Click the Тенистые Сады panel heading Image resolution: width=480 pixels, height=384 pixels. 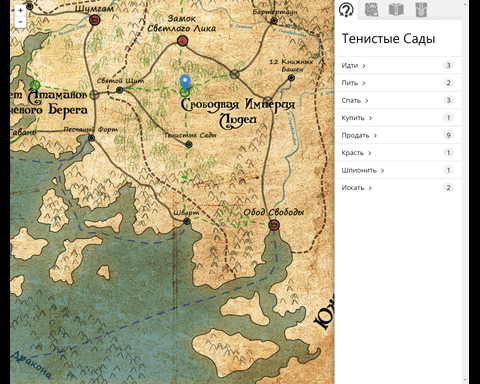388,39
